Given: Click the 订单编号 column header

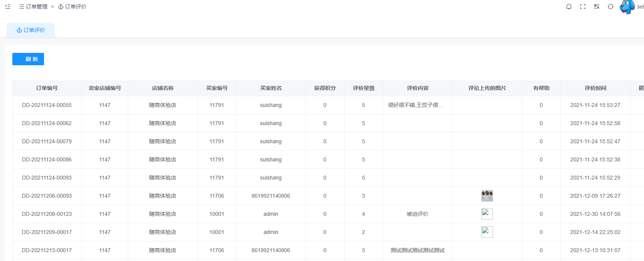Looking at the screenshot, I should click(x=47, y=88).
